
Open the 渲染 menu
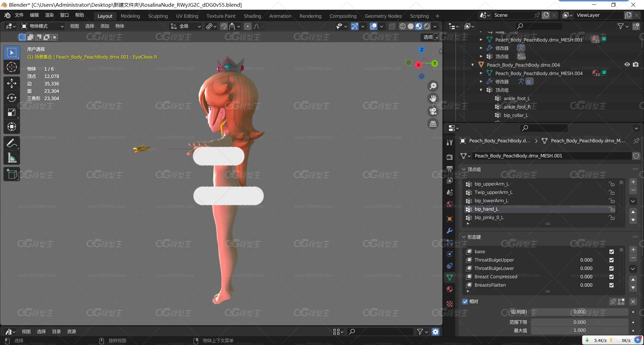pyautogui.click(x=49, y=15)
